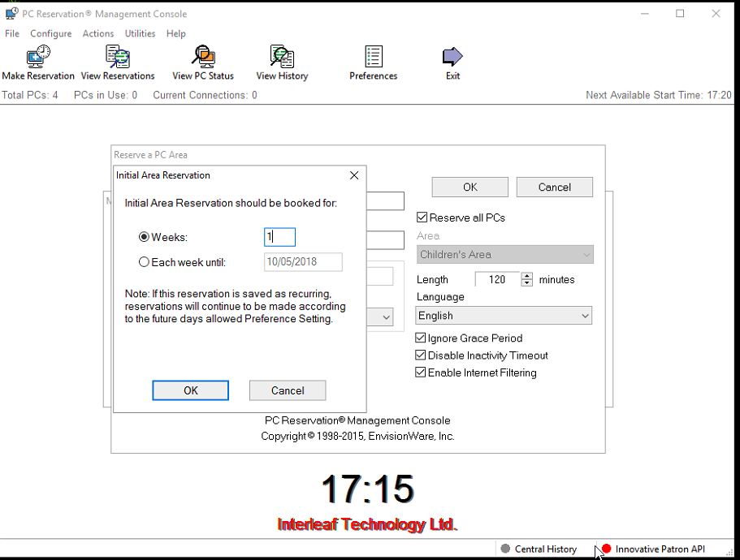Viewport: 740px width, 560px height.
Task: Click the 17:15 clock display
Action: pos(368,489)
